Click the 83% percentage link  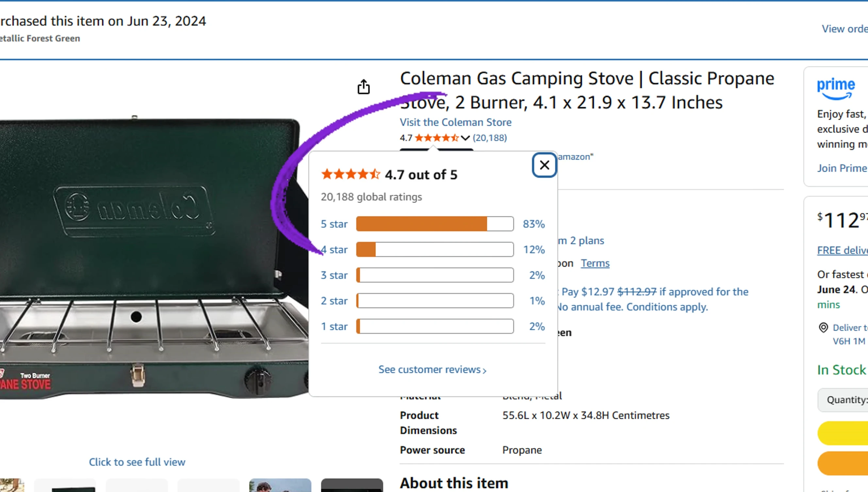(534, 224)
